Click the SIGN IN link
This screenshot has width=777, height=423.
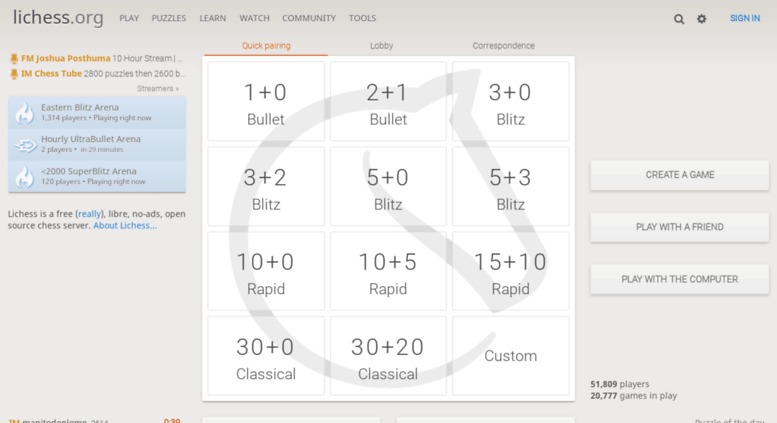click(745, 18)
